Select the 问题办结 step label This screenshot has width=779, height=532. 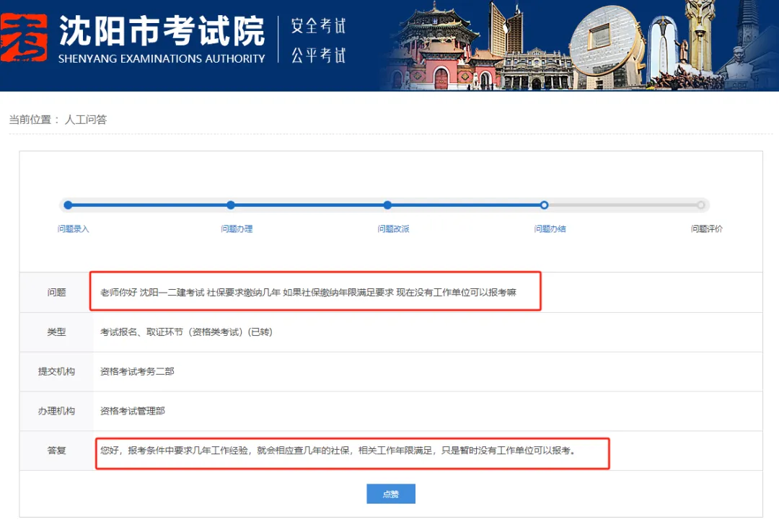[x=550, y=229]
